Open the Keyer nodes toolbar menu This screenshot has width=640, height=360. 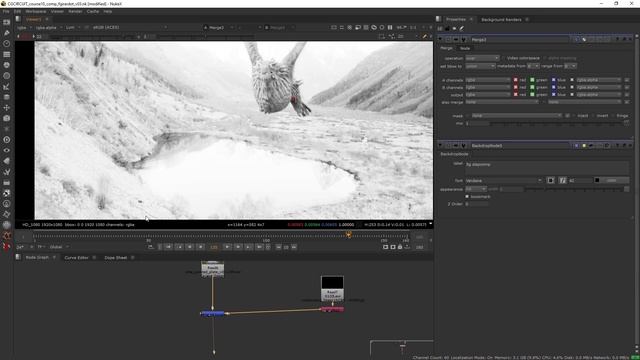pos(7,86)
